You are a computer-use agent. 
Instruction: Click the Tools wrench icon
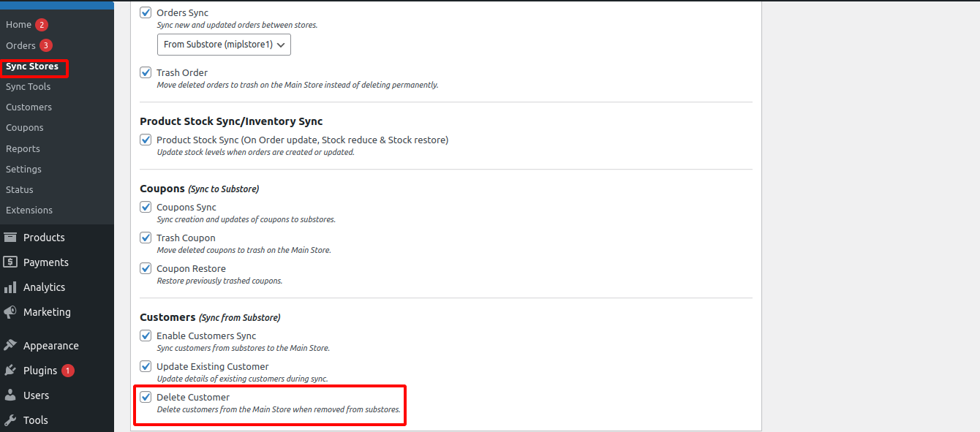coord(10,420)
